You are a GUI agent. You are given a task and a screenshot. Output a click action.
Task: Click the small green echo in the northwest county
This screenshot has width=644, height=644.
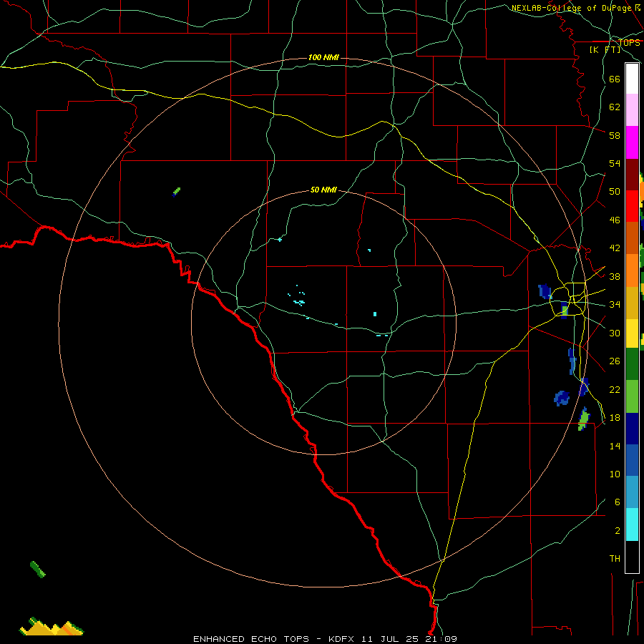click(176, 192)
